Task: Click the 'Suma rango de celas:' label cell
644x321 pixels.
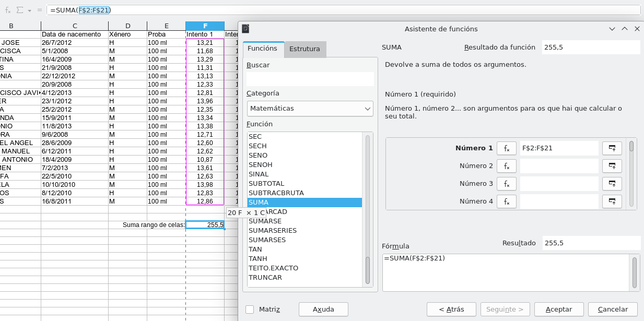Action: point(153,225)
